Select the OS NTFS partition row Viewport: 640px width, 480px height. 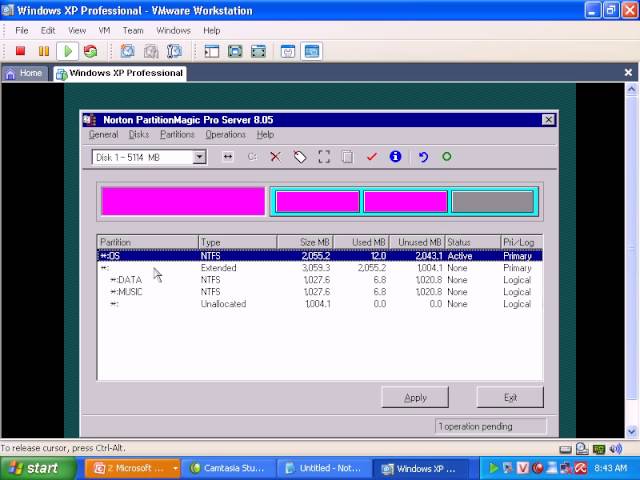point(320,256)
